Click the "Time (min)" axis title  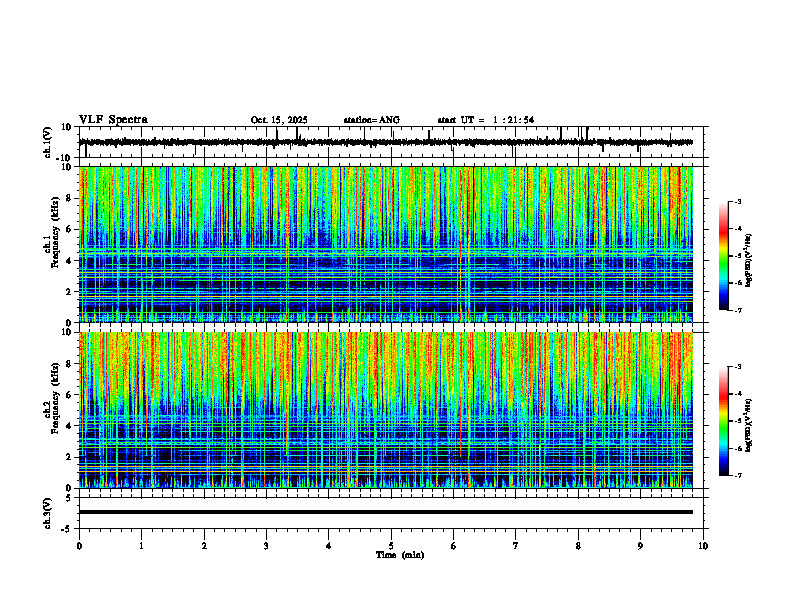(400, 555)
